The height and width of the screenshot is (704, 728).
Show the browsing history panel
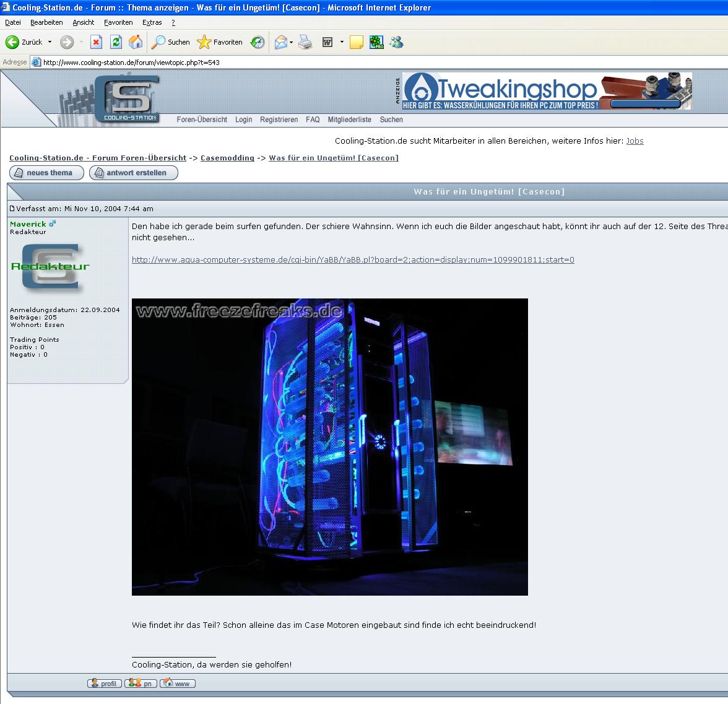tap(258, 42)
